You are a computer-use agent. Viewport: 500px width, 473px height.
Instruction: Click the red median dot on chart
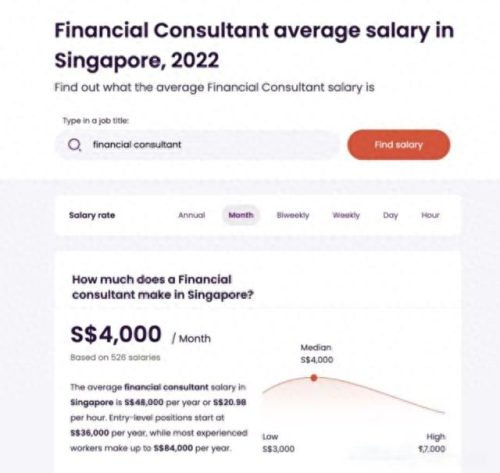click(314, 378)
